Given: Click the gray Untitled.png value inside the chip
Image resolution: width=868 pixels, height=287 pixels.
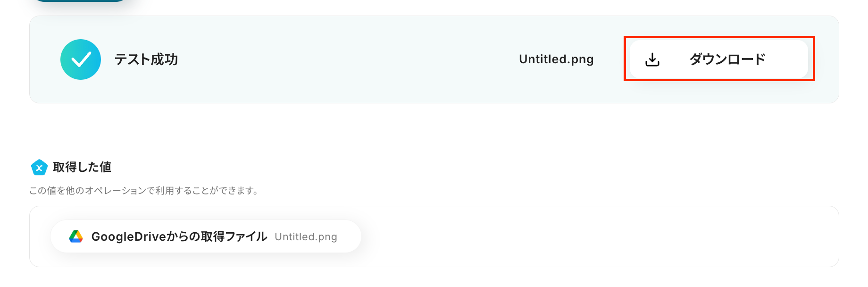Looking at the screenshot, I should coord(306,237).
